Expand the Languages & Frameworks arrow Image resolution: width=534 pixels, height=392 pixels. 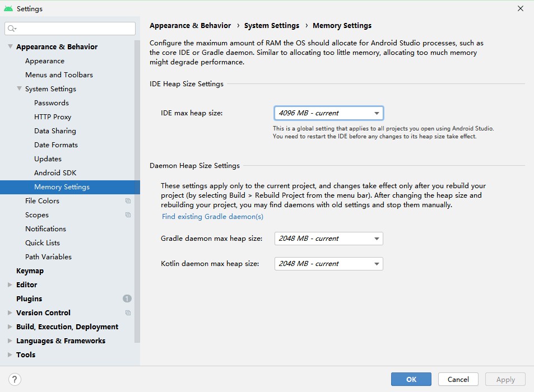click(x=10, y=340)
